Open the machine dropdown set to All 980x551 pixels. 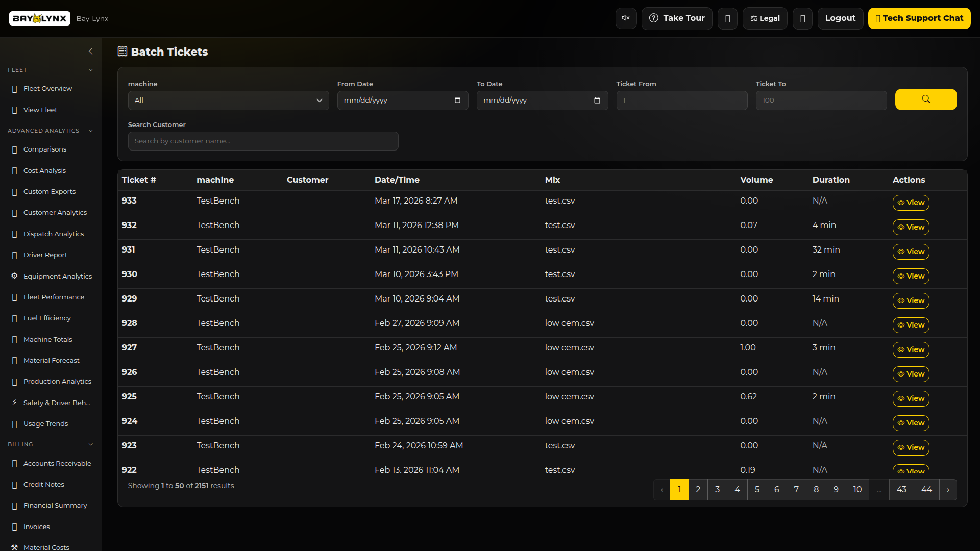pyautogui.click(x=228, y=101)
